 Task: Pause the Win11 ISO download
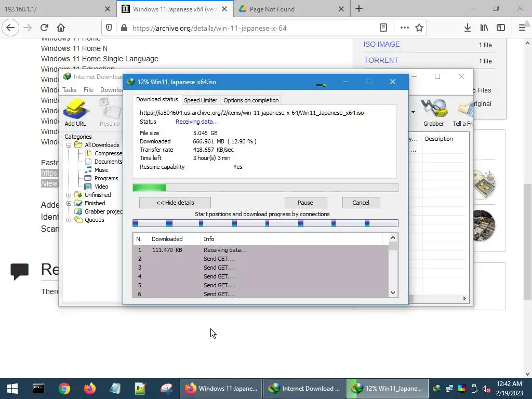(x=305, y=203)
